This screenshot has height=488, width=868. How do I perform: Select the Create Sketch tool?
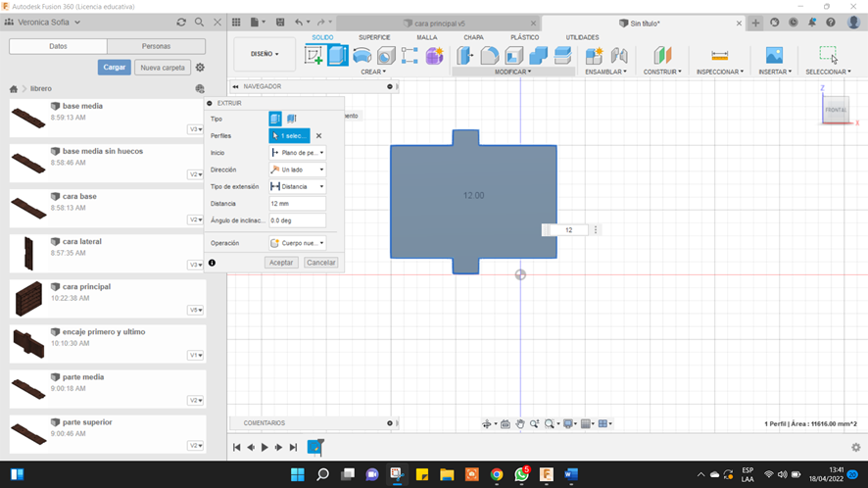point(313,56)
